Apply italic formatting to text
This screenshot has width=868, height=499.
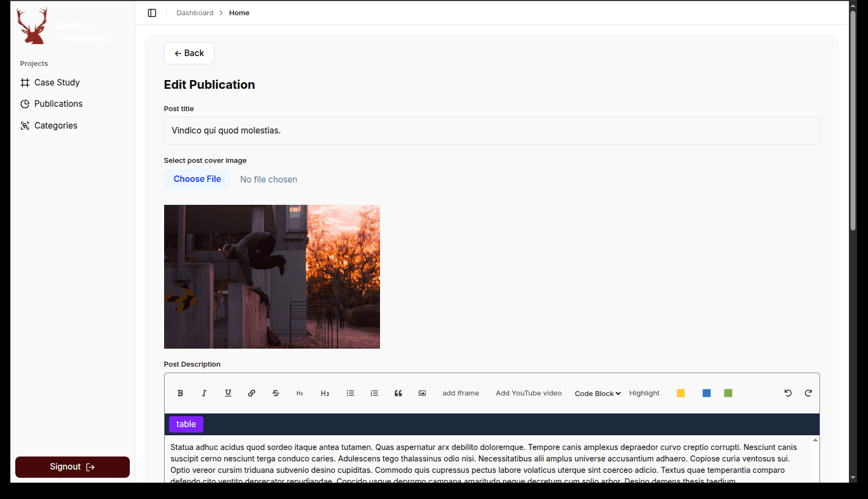pos(204,393)
